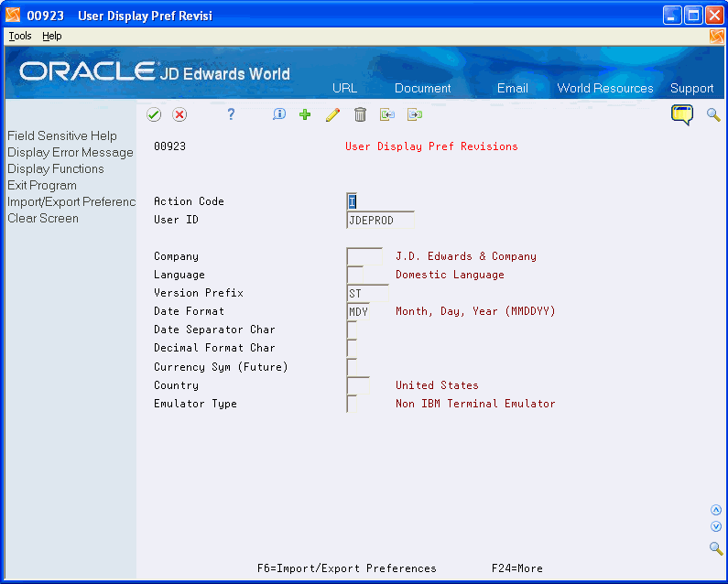Screen dimensions: 728x584
Task: Click the Decimal Format Char field
Action: pos(352,348)
